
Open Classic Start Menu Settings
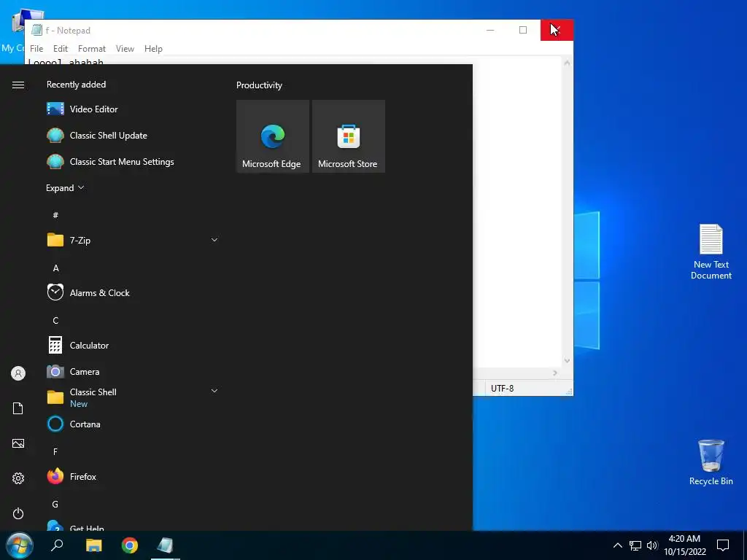tap(132, 161)
